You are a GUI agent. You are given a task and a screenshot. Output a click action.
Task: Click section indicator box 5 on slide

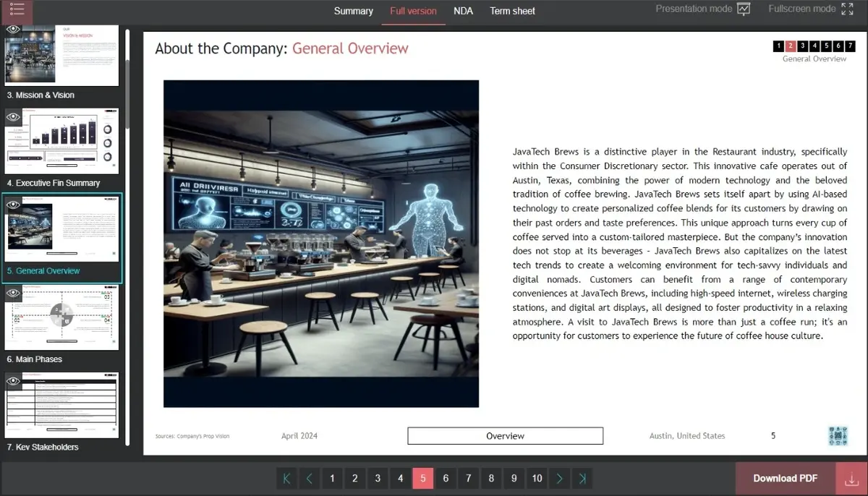(x=827, y=46)
